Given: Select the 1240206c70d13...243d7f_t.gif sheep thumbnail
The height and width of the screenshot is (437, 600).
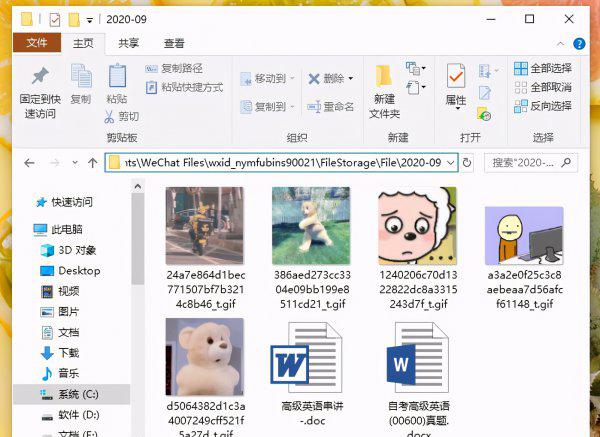Looking at the screenshot, I should coord(417,226).
